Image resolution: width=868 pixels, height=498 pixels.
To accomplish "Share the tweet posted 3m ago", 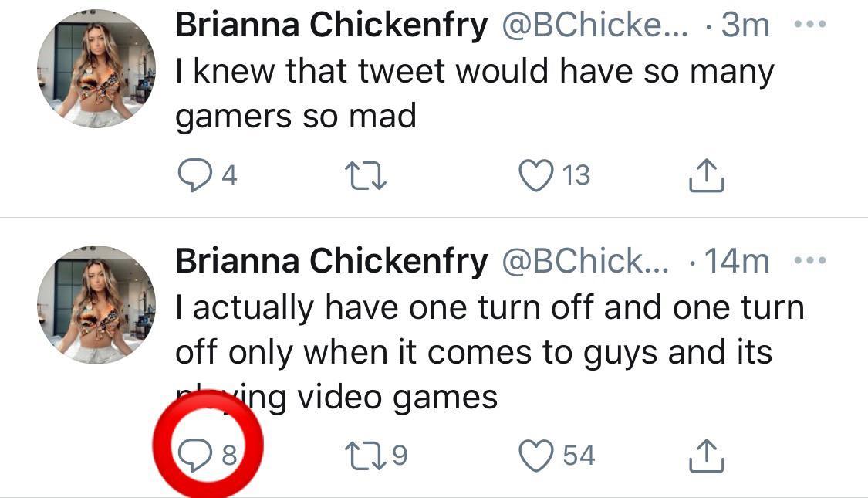I will tap(706, 177).
